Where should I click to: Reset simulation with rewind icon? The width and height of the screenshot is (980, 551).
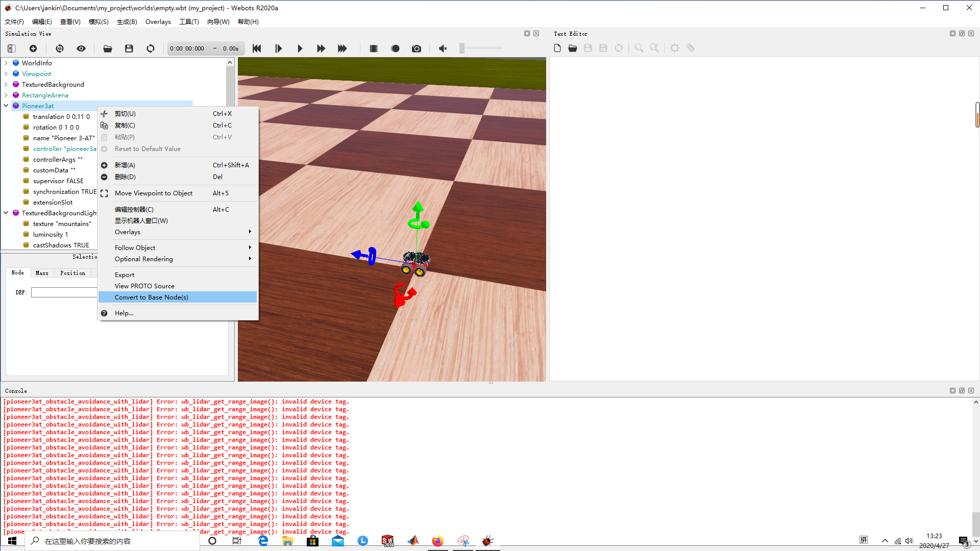click(x=257, y=48)
